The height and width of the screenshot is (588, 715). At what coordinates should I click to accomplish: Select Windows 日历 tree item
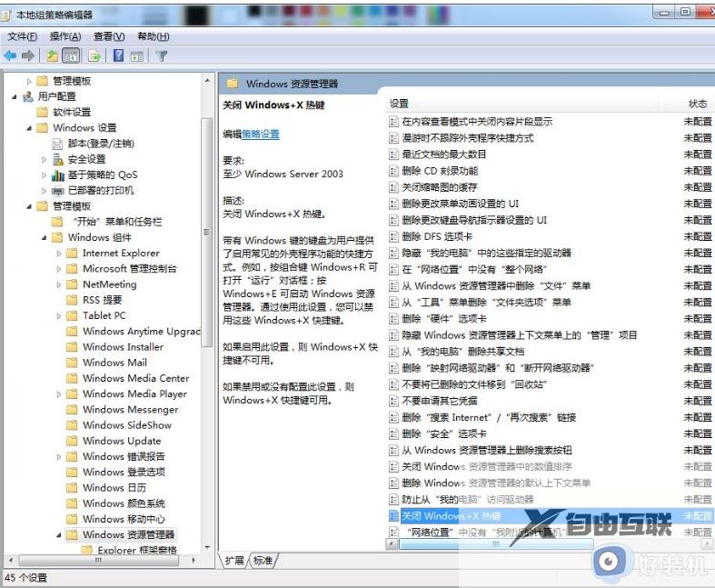(x=114, y=488)
